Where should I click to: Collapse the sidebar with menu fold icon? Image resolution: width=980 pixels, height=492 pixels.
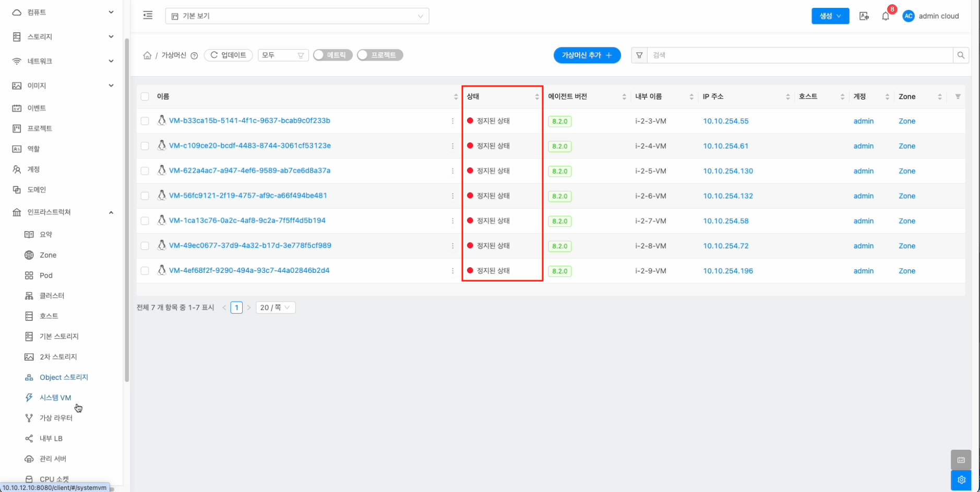[x=148, y=16]
